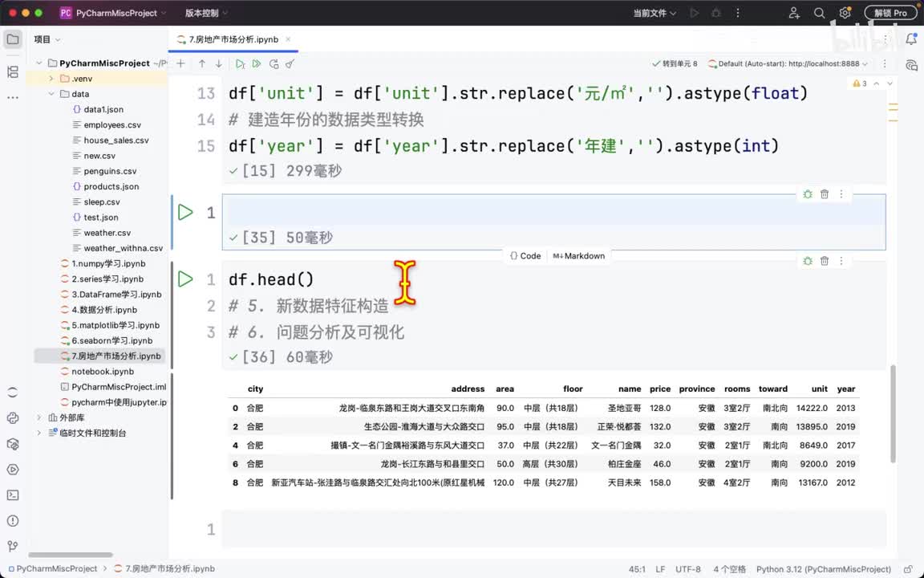This screenshot has width=924, height=578.
Task: Open more options for df.head() cell
Action: coord(841,261)
